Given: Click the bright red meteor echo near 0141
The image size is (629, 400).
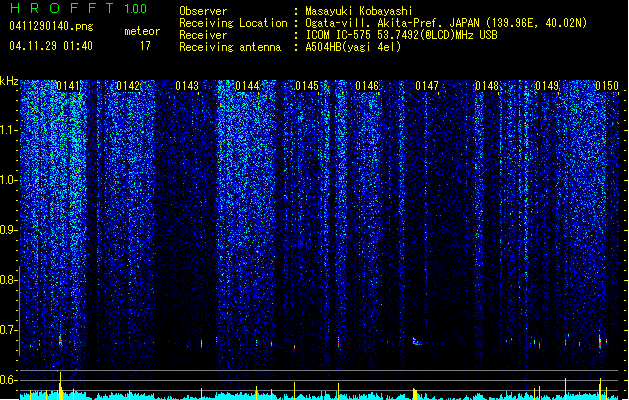Looking at the screenshot, I should click(60, 340).
